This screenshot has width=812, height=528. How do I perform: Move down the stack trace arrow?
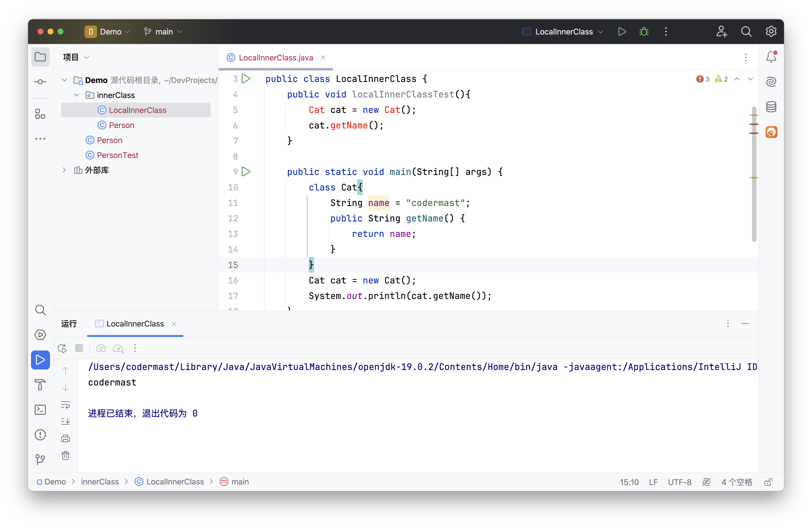[x=65, y=387]
